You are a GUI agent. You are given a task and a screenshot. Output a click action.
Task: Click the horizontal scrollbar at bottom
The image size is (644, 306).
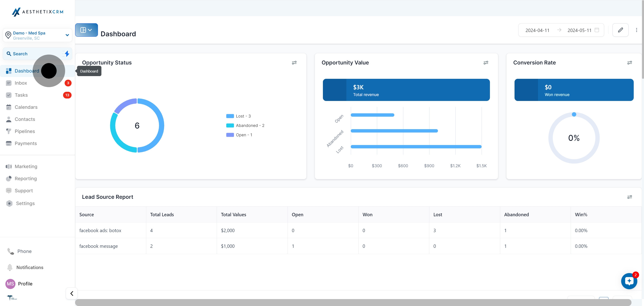[x=353, y=302]
